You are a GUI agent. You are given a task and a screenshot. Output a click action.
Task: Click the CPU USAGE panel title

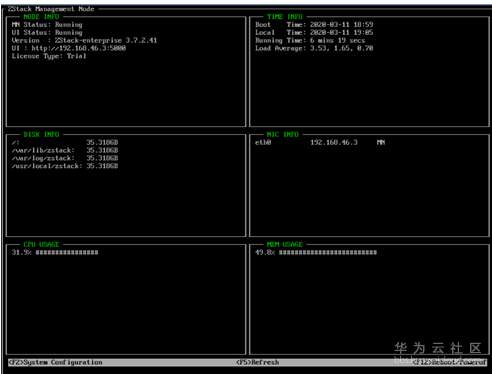(41, 244)
